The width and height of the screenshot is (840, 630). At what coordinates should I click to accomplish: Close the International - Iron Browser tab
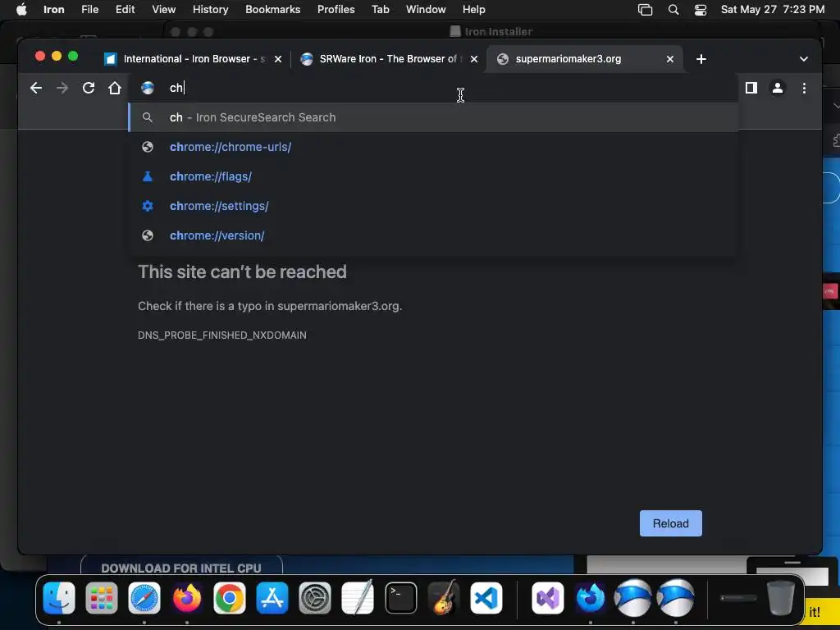[278, 59]
